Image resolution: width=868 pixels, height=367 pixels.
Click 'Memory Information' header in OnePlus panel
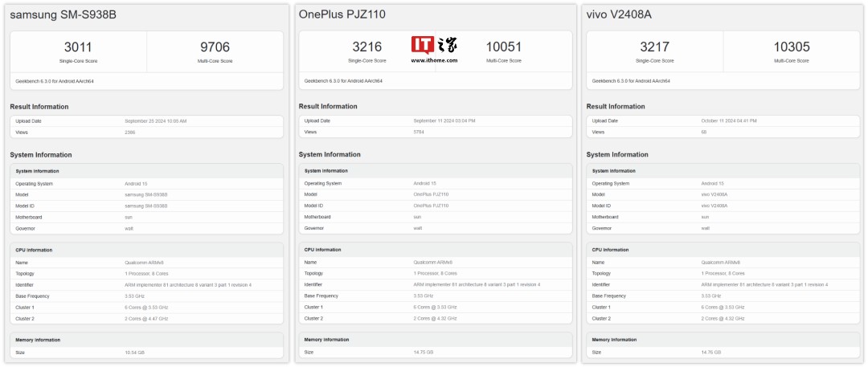(x=327, y=340)
